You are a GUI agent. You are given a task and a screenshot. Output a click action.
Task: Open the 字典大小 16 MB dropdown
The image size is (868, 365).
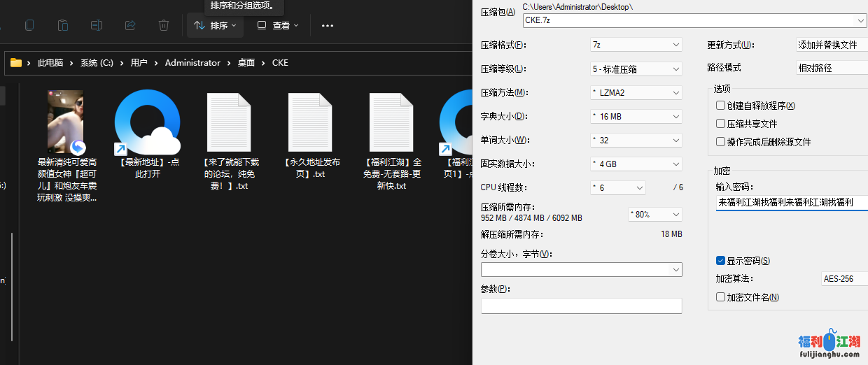636,116
